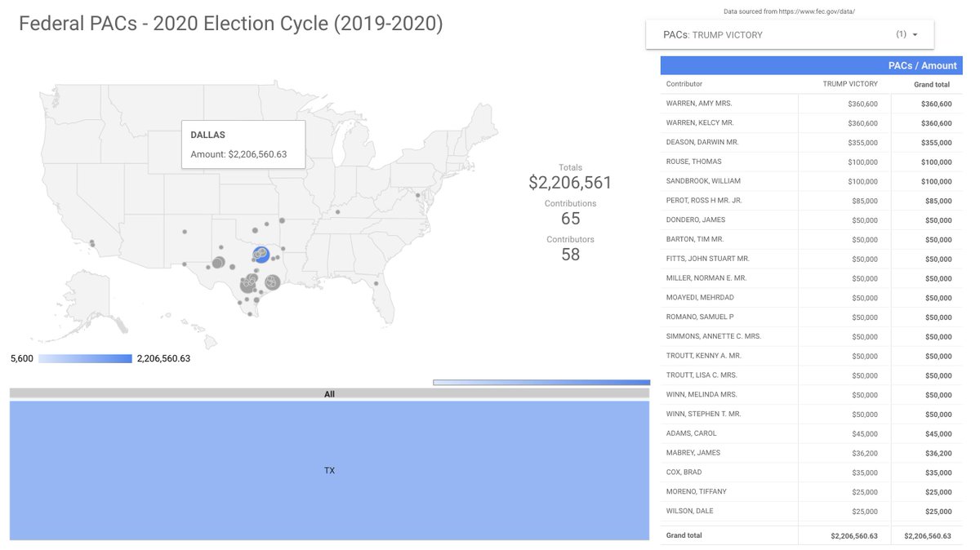Image resolution: width=980 pixels, height=550 pixels.
Task: Click the Contributors count 58
Action: [570, 255]
